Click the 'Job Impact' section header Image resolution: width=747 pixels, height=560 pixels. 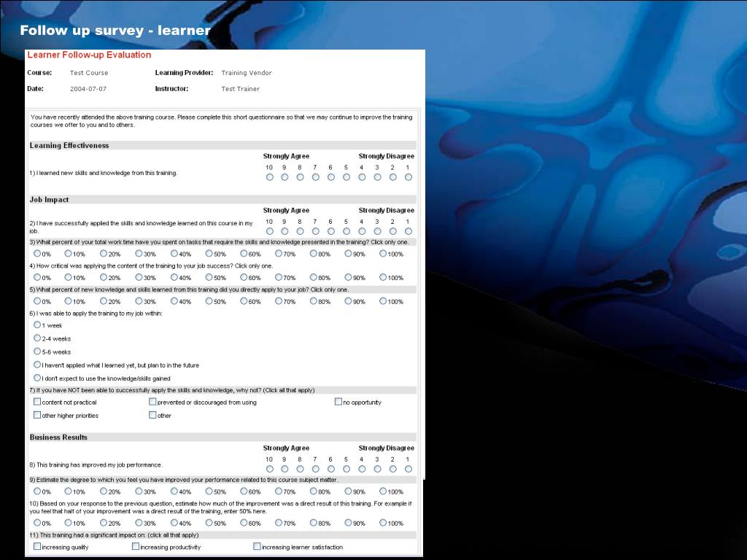coord(49,200)
